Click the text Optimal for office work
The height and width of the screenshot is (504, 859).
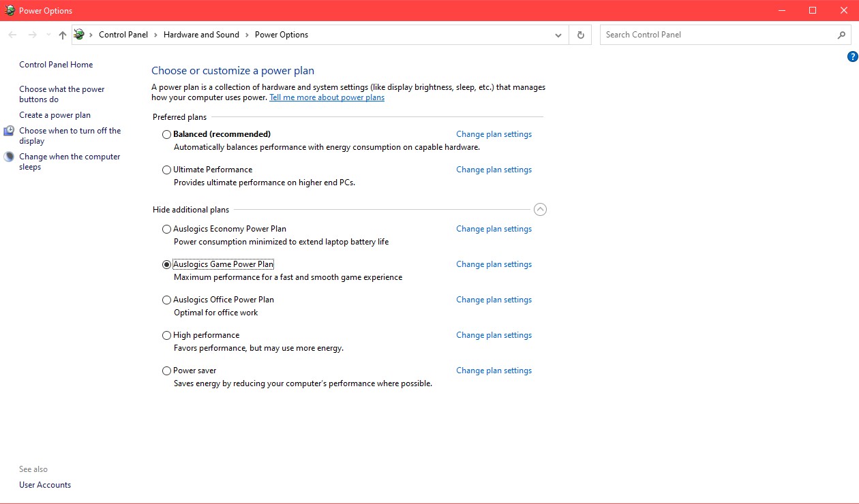(x=216, y=313)
